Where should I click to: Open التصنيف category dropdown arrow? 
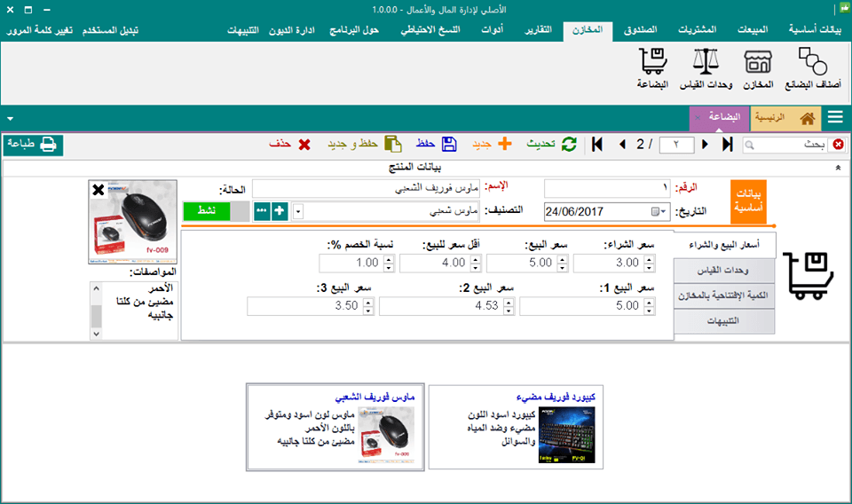298,211
